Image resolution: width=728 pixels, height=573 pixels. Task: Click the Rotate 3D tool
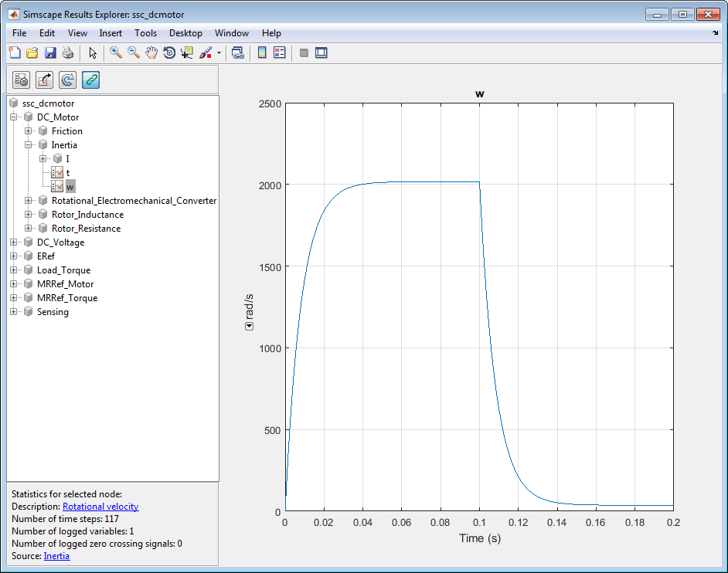[x=169, y=53]
